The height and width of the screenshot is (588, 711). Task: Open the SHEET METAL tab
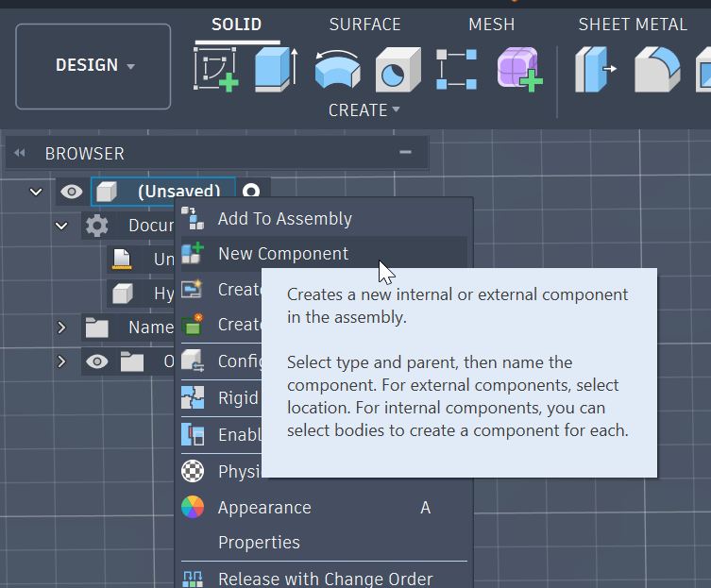pyautogui.click(x=633, y=25)
